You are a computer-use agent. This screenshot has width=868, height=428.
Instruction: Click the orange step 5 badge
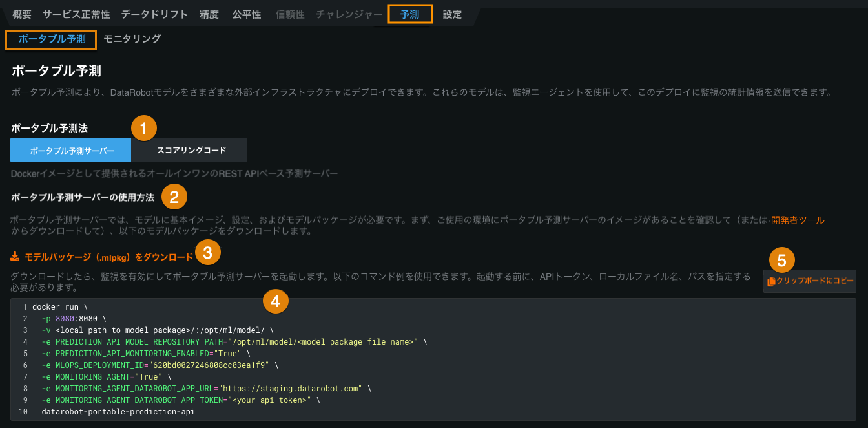pos(781,261)
